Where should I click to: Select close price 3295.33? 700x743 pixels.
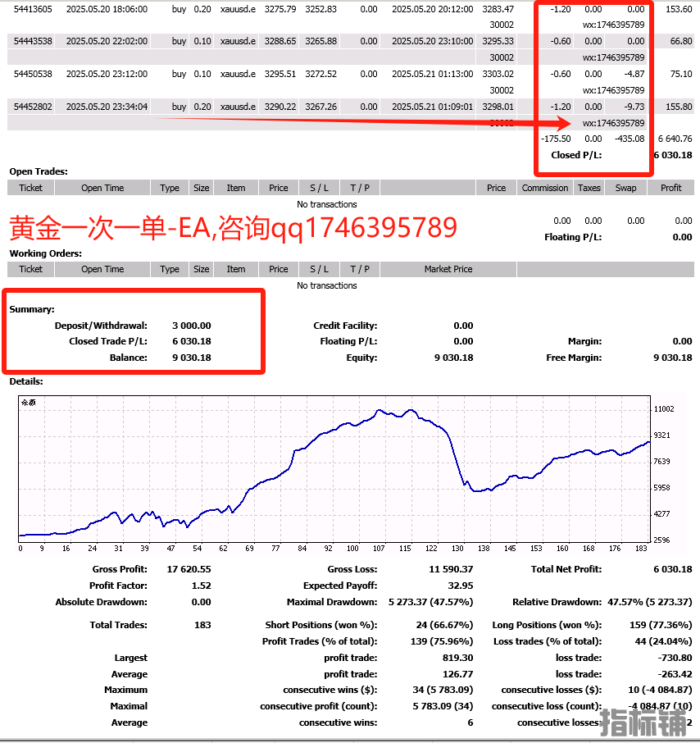pyautogui.click(x=498, y=41)
